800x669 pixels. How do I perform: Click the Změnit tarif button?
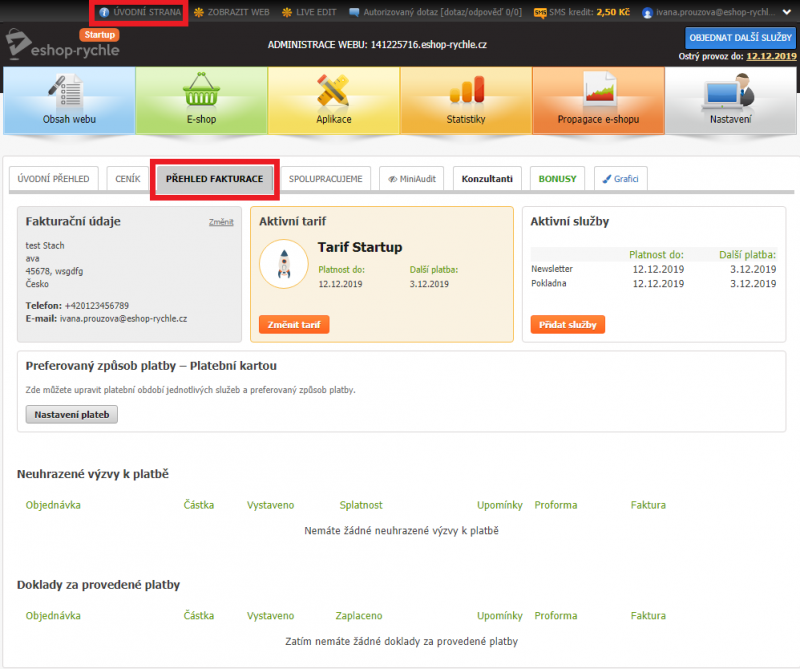click(x=294, y=325)
